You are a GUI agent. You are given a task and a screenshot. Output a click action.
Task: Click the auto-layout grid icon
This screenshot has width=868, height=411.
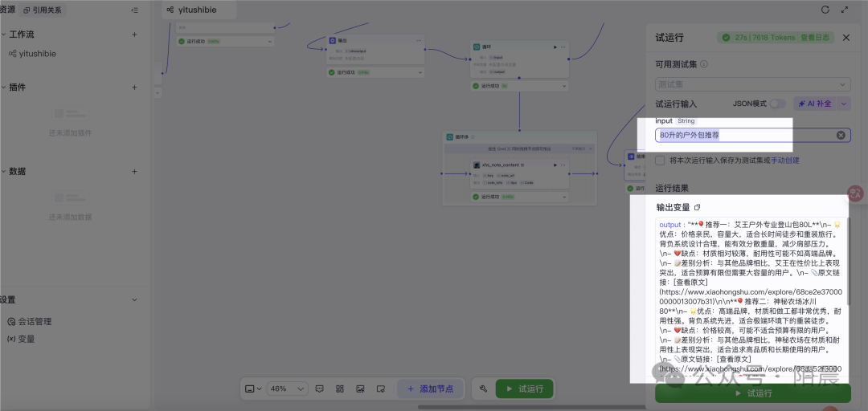[x=340, y=389]
